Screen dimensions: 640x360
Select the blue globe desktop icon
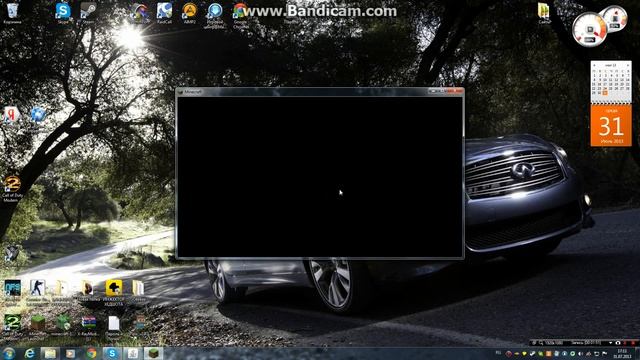click(x=38, y=115)
